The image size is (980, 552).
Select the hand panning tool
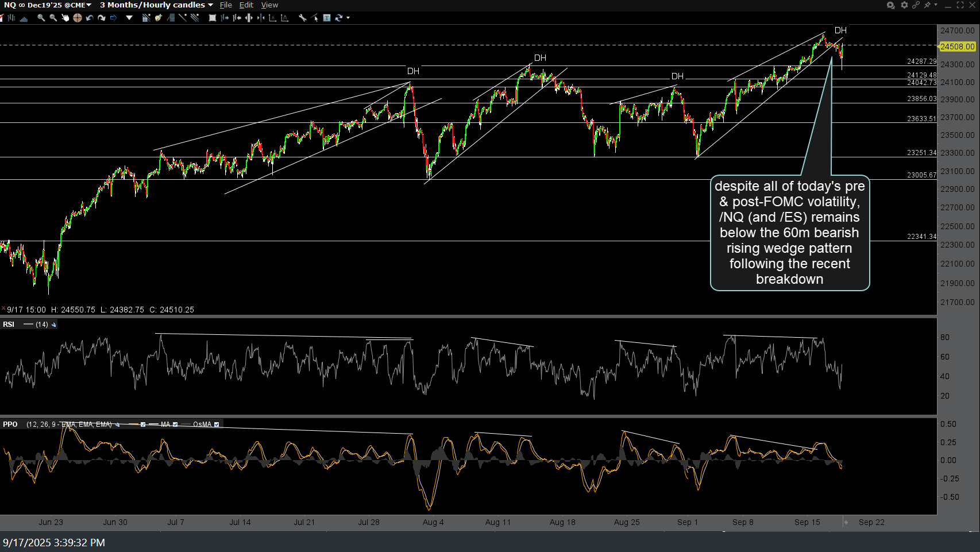tap(65, 18)
